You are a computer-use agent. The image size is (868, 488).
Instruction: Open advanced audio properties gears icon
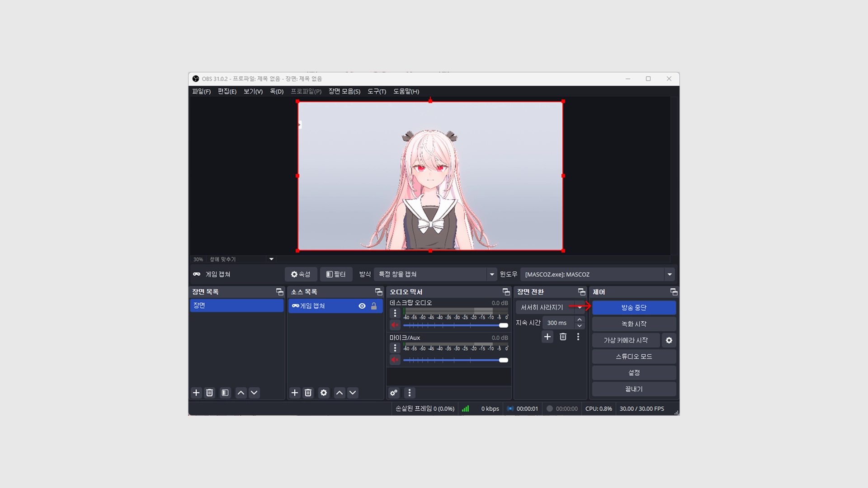click(394, 393)
